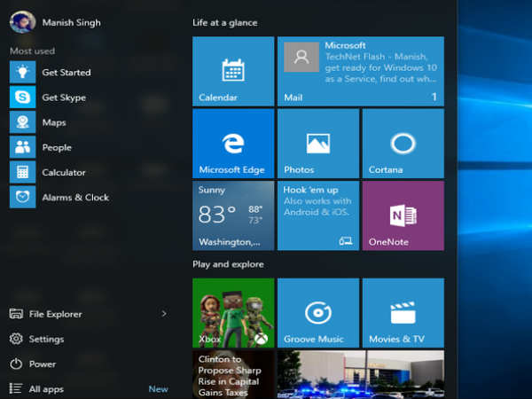Open the Weather tile showing Washington
Screen dimensions: 532x399
click(233, 215)
